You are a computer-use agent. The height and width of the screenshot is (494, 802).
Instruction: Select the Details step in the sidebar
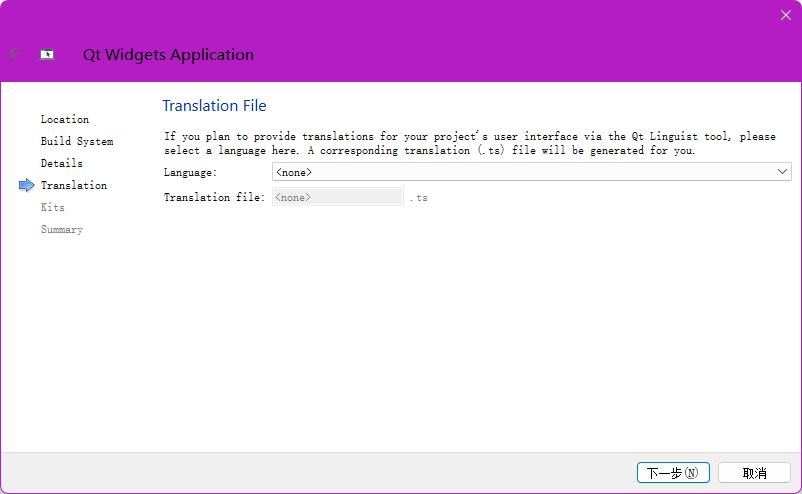[61, 163]
